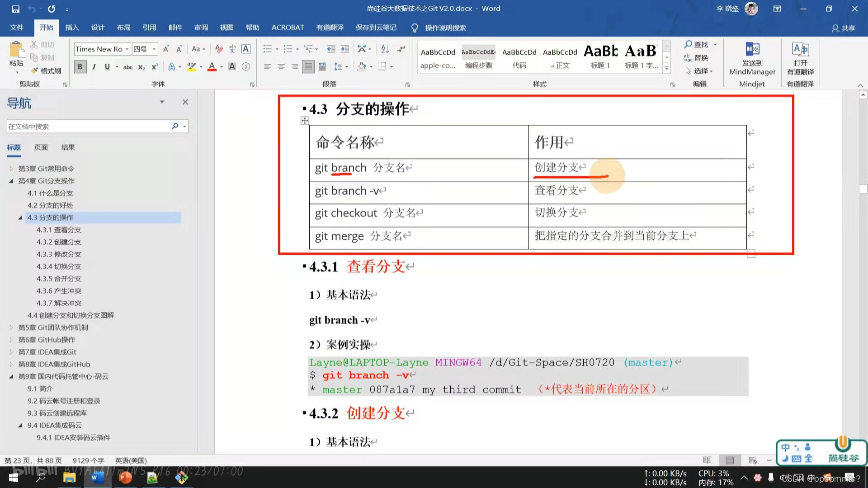Open Ribbon Display Options in title bar

(x=777, y=9)
